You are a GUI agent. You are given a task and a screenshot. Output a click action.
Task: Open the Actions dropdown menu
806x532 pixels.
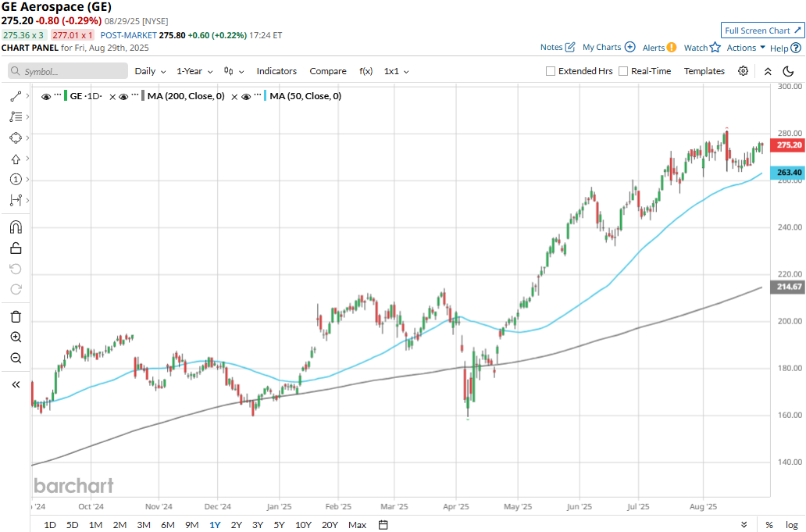click(746, 48)
